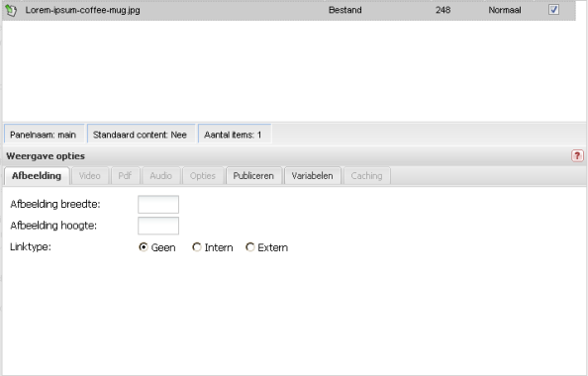Open the red help question-mark icon

point(577,155)
